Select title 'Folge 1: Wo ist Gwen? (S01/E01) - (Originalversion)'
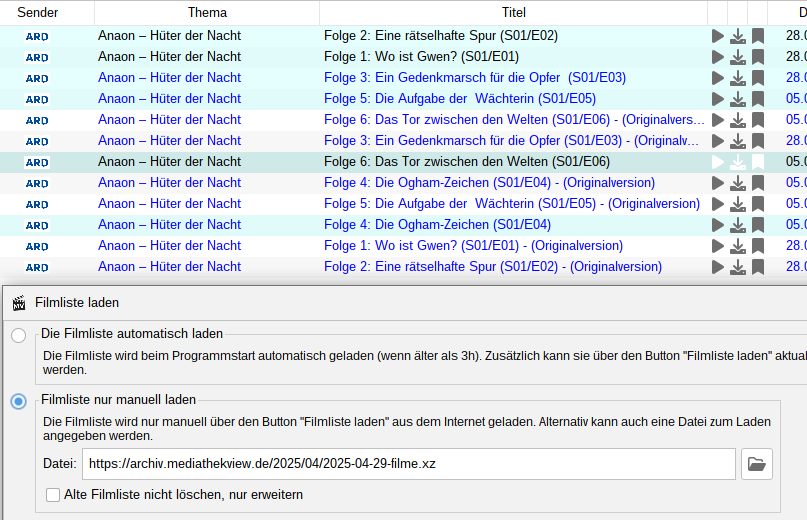The image size is (807, 520). (x=473, y=246)
